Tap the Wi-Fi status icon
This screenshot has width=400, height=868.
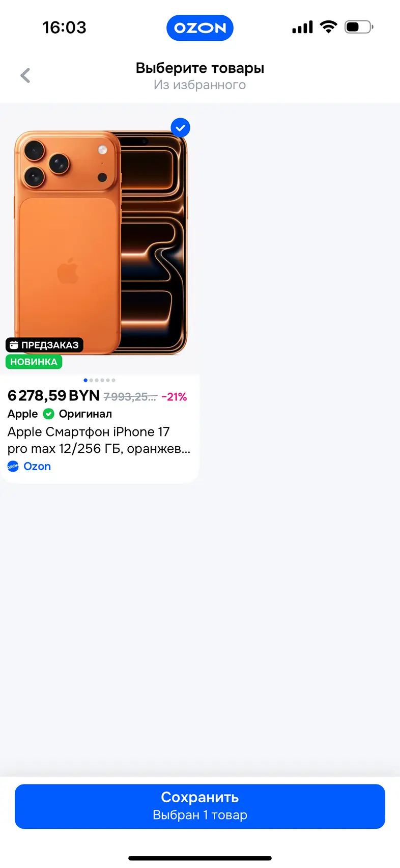pyautogui.click(x=328, y=27)
